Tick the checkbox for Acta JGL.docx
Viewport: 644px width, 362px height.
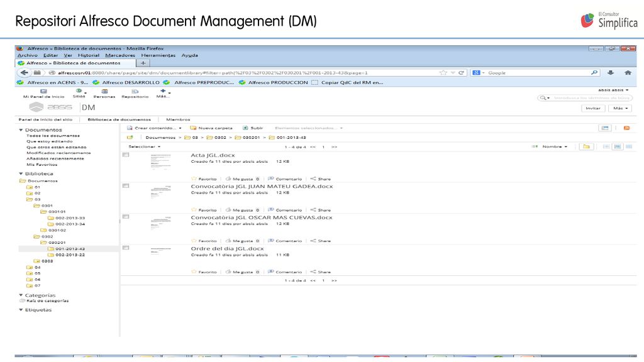(x=126, y=155)
